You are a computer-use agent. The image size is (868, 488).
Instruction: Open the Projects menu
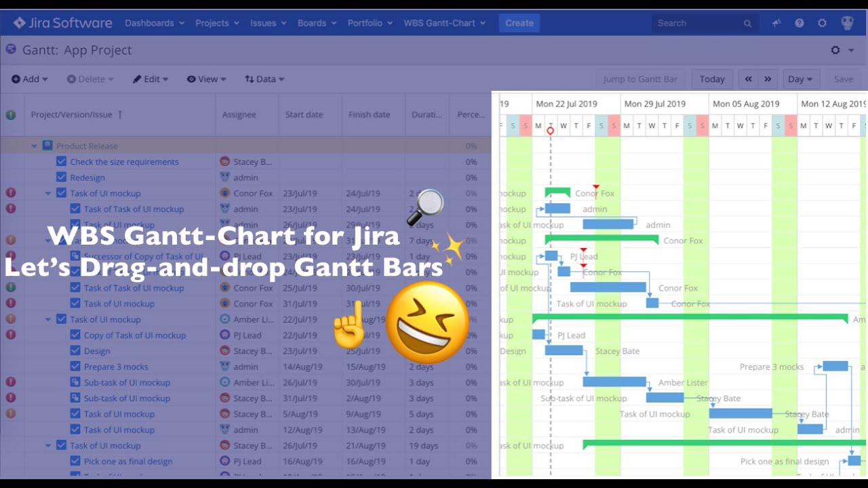(217, 23)
